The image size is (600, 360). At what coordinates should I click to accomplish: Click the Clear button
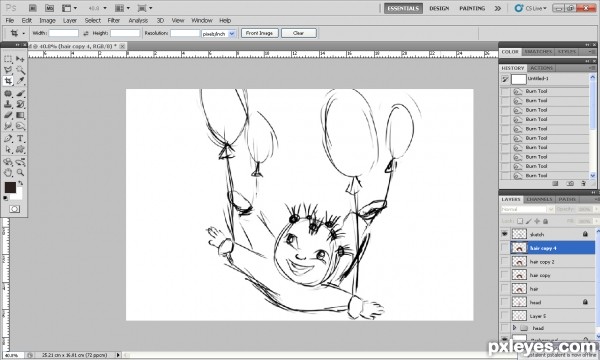tap(298, 33)
